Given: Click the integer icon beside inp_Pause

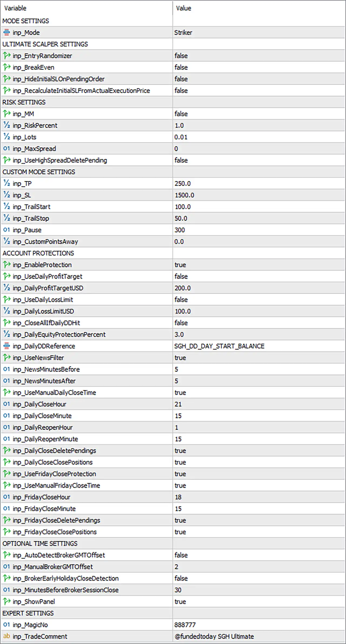Looking at the screenshot, I should (7, 230).
